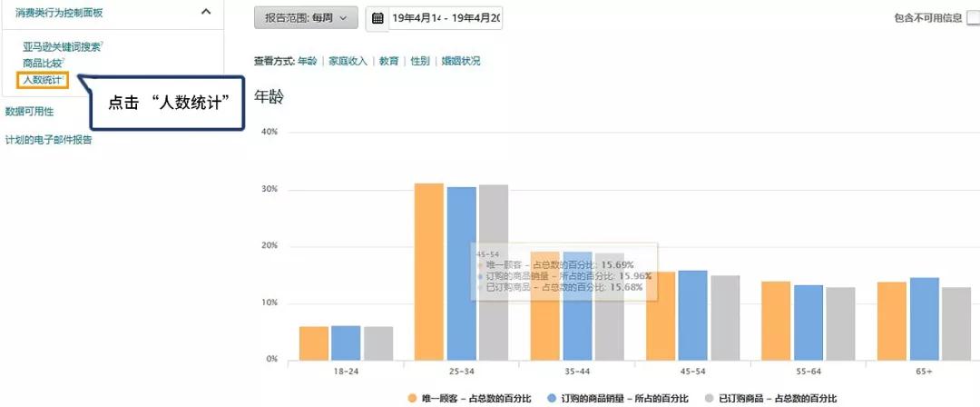Open the 报告范围: 每周 dropdown
The height and width of the screenshot is (407, 980).
click(306, 18)
